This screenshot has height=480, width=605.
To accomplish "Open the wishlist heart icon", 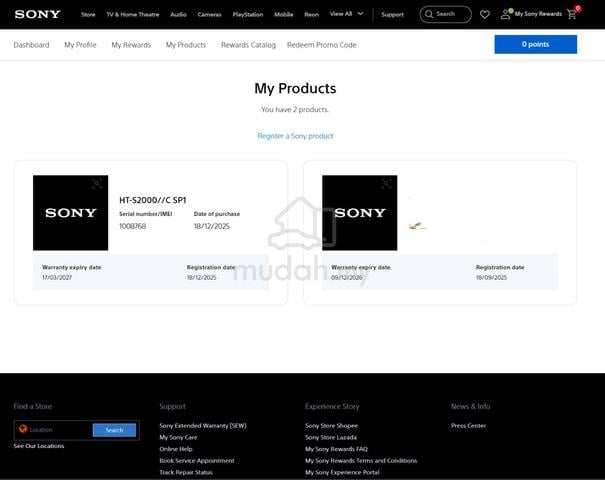I will 485,14.
